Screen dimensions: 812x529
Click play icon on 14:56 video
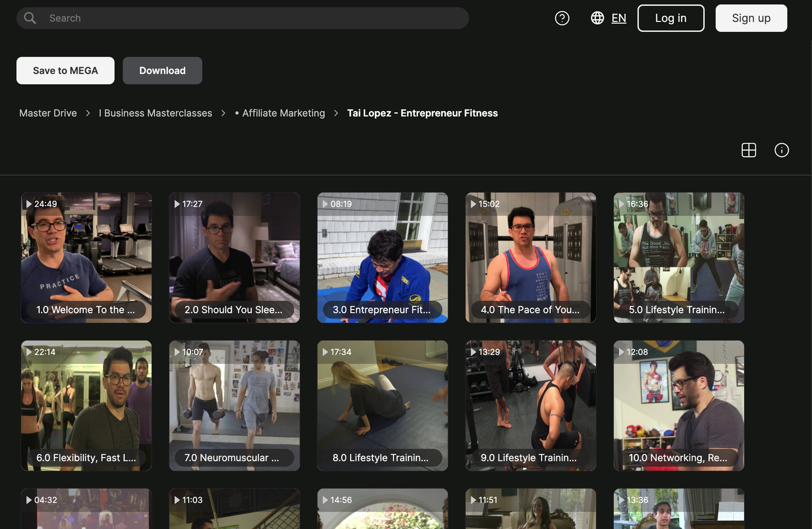pos(325,500)
